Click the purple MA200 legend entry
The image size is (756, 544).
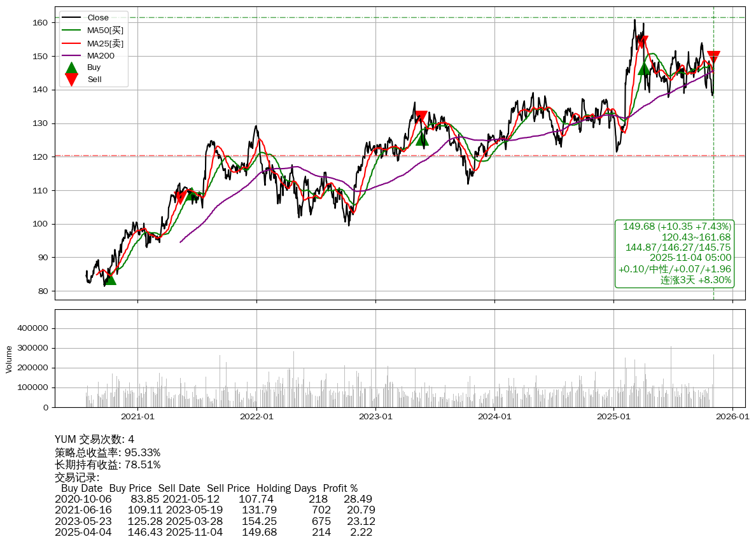[x=100, y=56]
